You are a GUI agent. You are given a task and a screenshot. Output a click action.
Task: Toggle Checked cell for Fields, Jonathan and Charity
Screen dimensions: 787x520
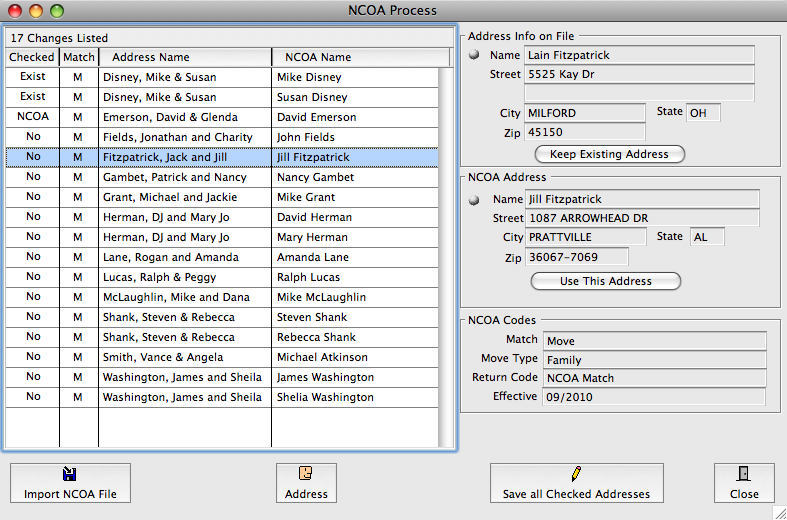pyautogui.click(x=33, y=137)
